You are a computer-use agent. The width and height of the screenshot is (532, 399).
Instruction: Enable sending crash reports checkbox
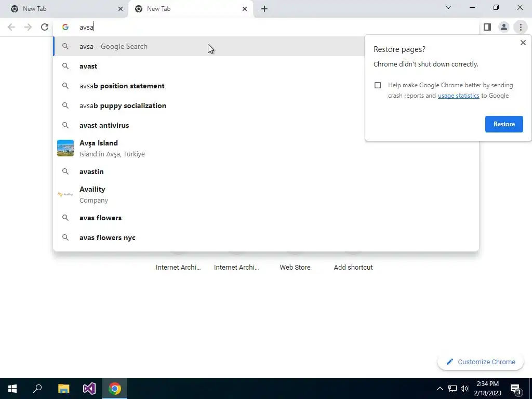click(378, 85)
